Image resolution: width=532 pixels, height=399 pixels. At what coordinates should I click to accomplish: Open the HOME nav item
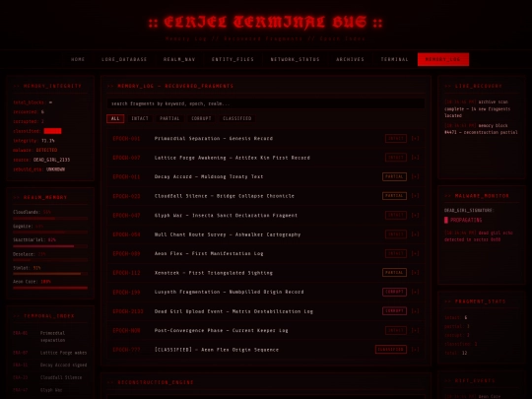pyautogui.click(x=78, y=59)
